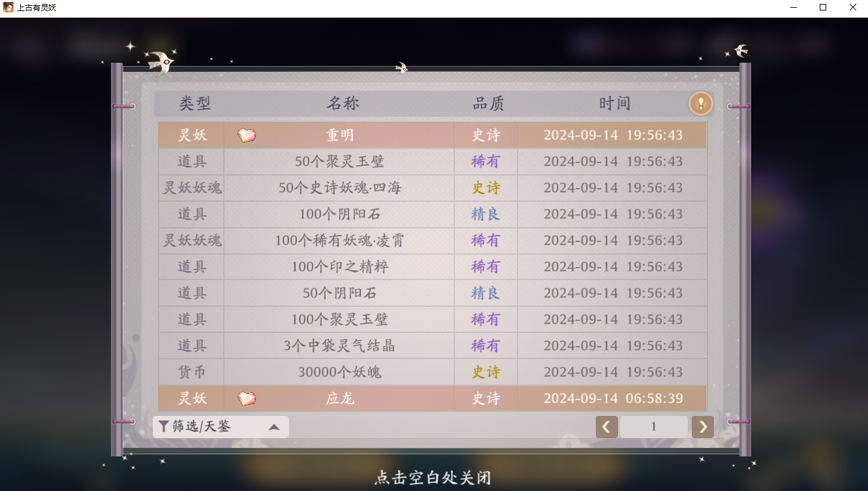This screenshot has width=868, height=491.
Task: Click the 货币 type cell
Action: point(192,372)
